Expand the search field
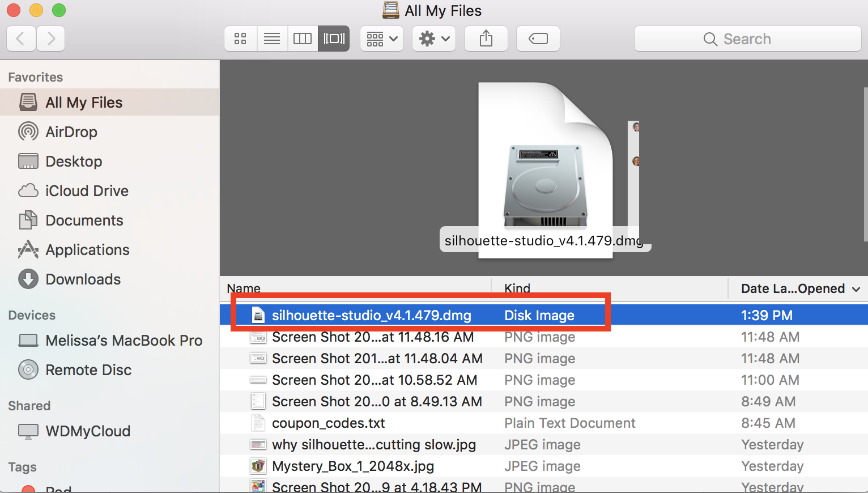 [x=747, y=39]
